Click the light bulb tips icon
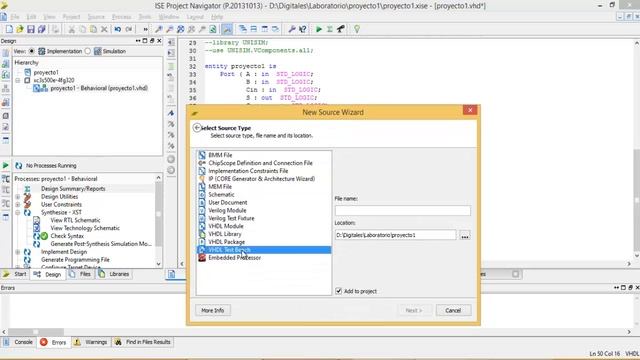640x360 pixels. (357, 29)
